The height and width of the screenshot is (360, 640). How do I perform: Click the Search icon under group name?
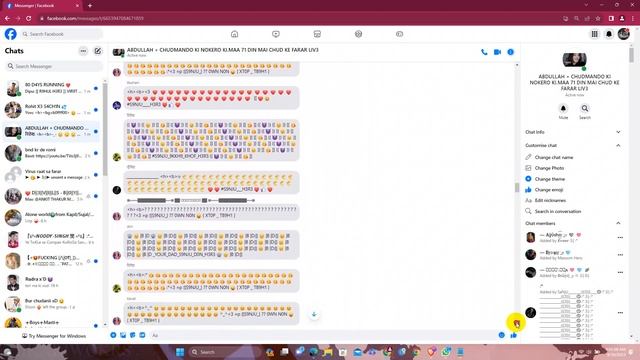point(585,109)
